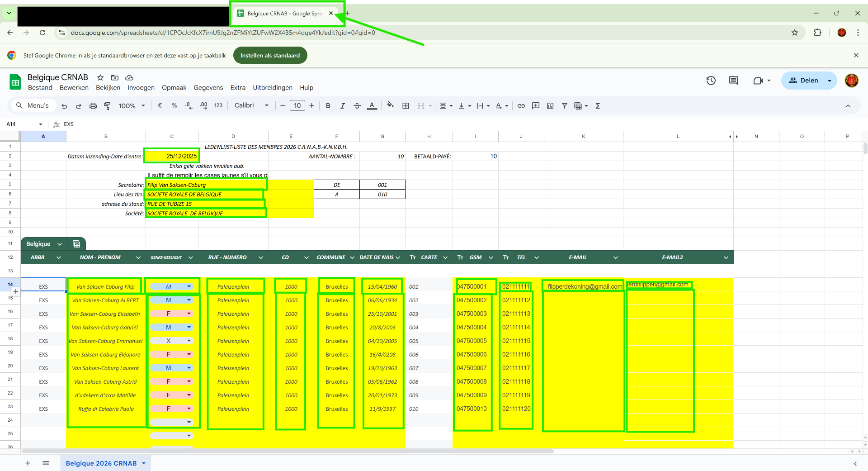Image resolution: width=868 pixels, height=471 pixels.
Task: Click Instellen als standaard button
Action: pyautogui.click(x=270, y=56)
